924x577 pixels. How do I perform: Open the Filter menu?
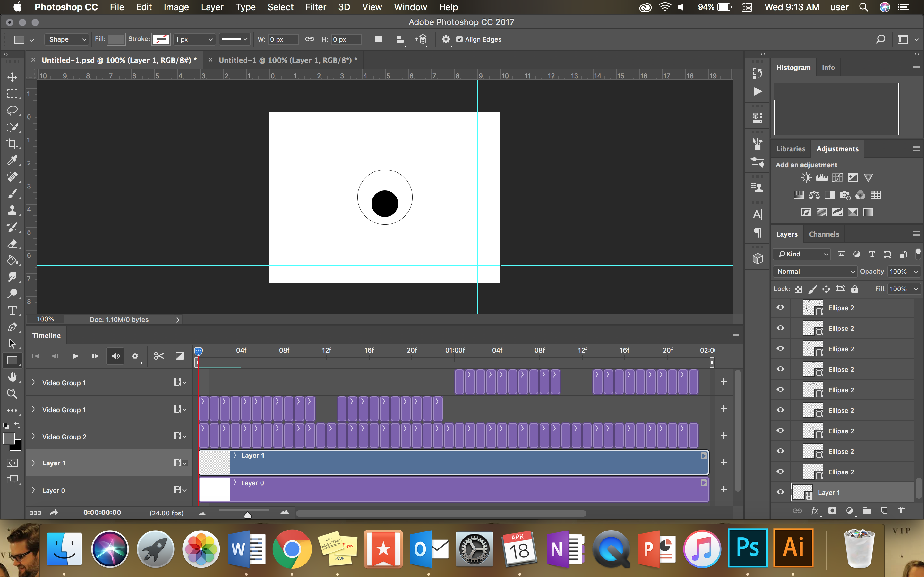tap(315, 7)
